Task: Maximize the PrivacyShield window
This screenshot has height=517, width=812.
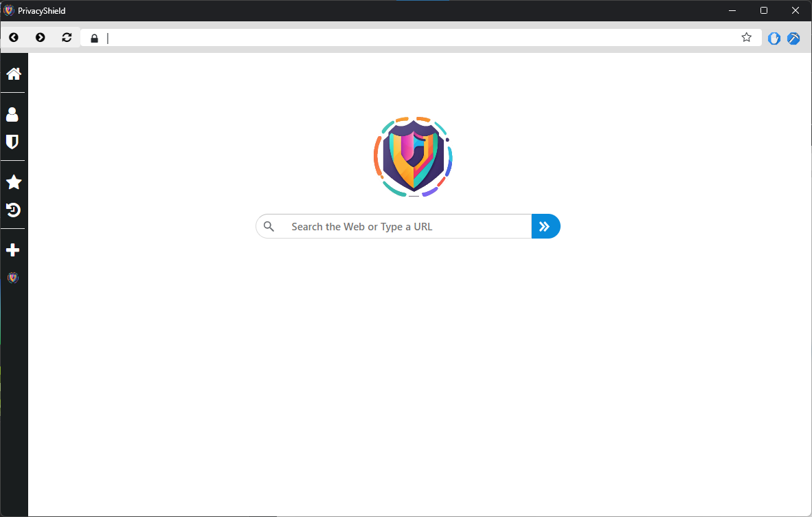Action: tap(764, 10)
